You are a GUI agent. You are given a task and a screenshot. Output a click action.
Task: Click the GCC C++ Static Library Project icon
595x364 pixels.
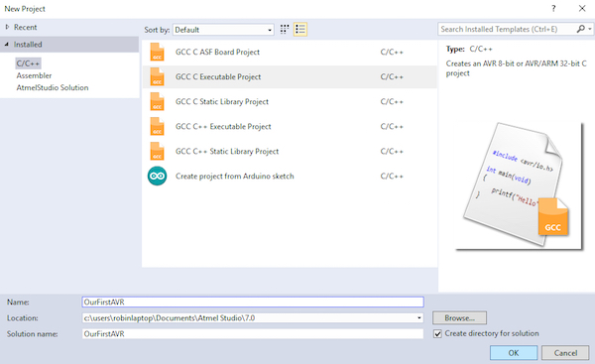[x=157, y=152]
